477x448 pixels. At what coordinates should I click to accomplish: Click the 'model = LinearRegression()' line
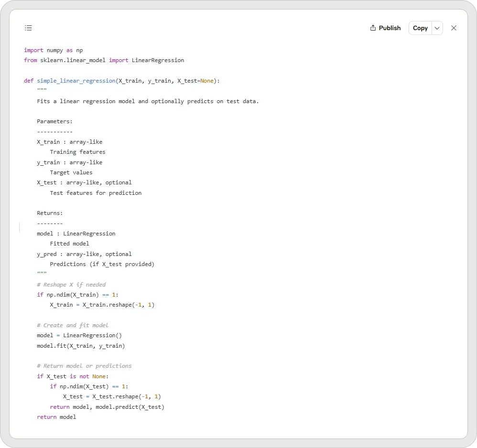79,335
